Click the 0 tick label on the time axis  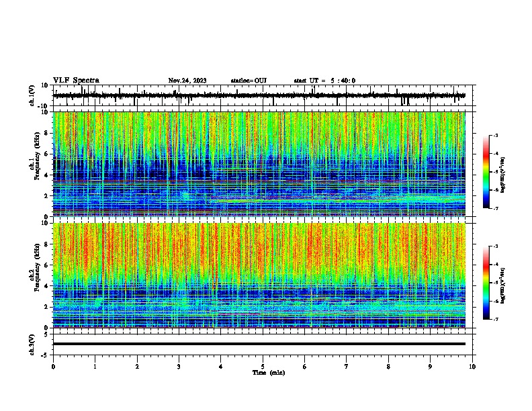53,367
